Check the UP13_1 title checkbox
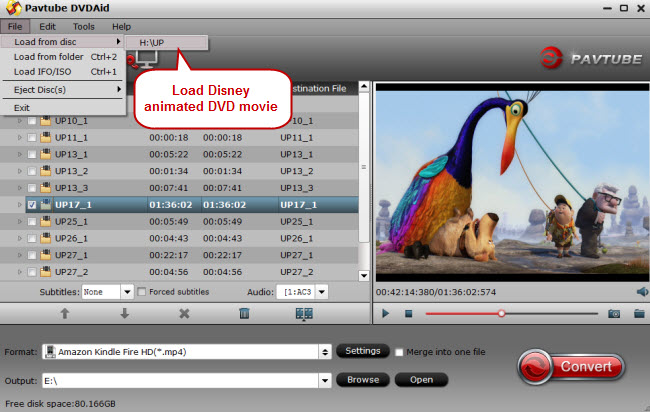 point(32,155)
